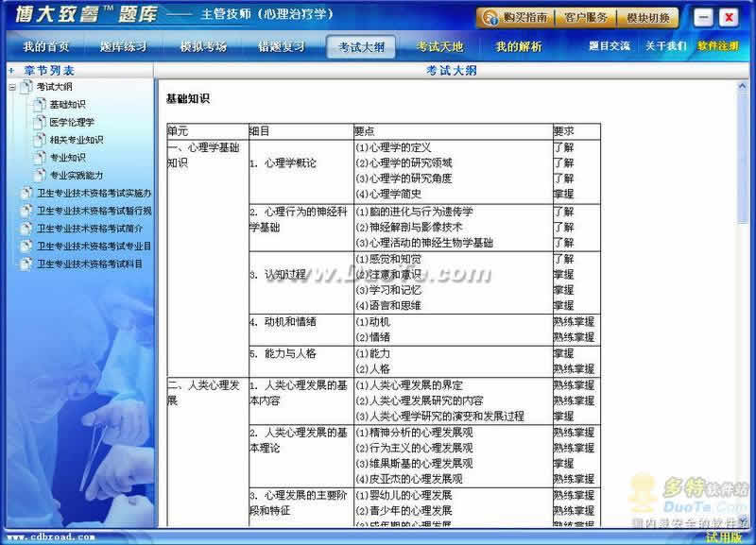756x545 pixels.
Task: Click the text (1)心理学的定义
Action: point(393,147)
